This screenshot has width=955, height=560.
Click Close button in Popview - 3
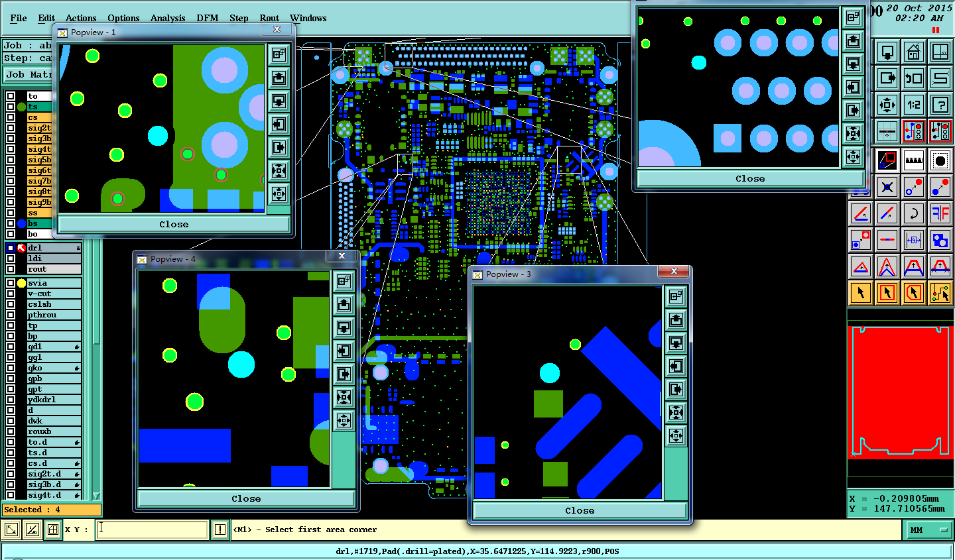[x=580, y=511]
